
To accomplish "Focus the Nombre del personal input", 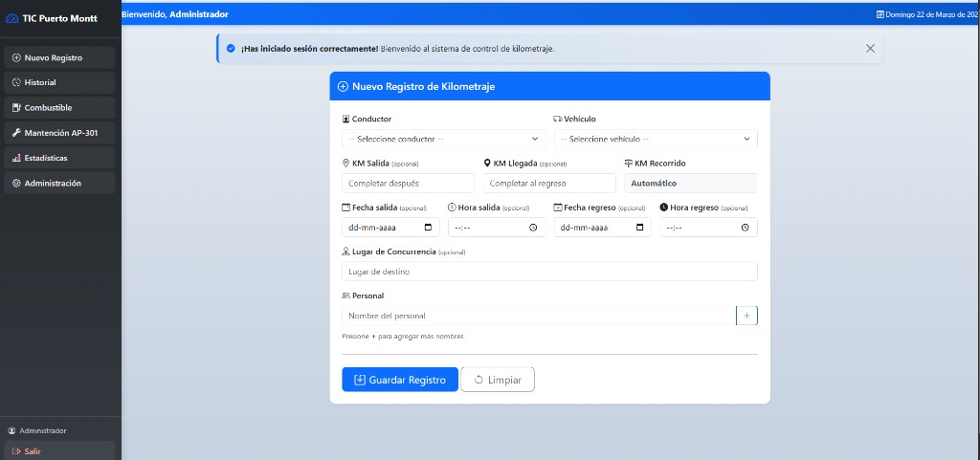I will pyautogui.click(x=539, y=316).
